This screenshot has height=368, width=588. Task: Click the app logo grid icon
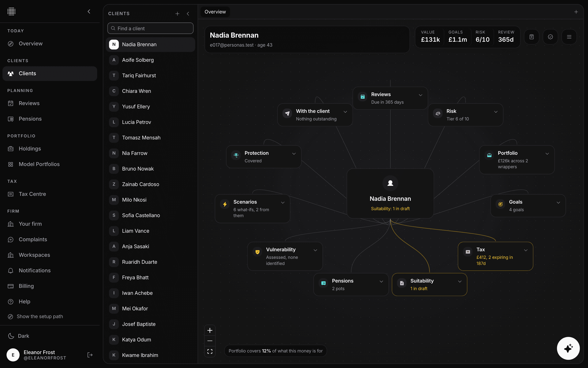(11, 11)
